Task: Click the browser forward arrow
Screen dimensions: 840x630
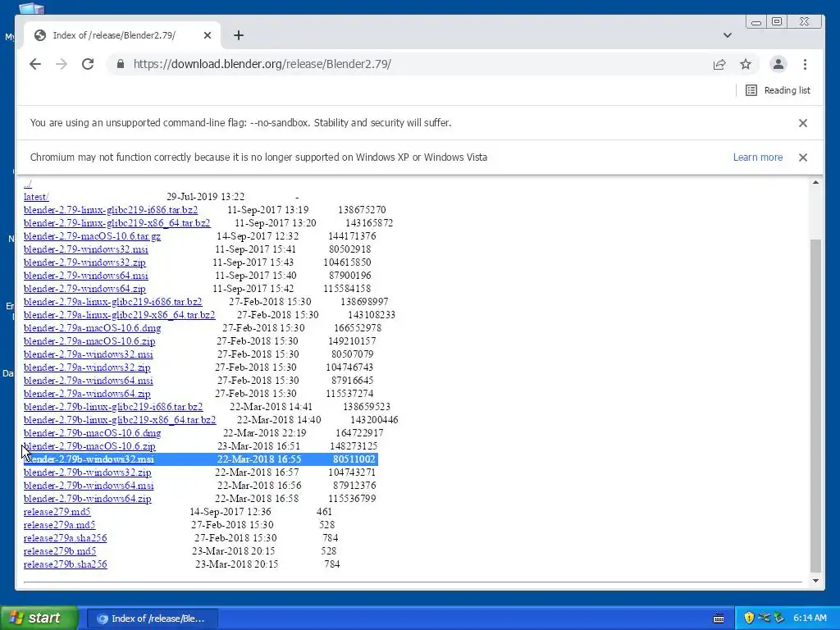Action: click(x=62, y=64)
